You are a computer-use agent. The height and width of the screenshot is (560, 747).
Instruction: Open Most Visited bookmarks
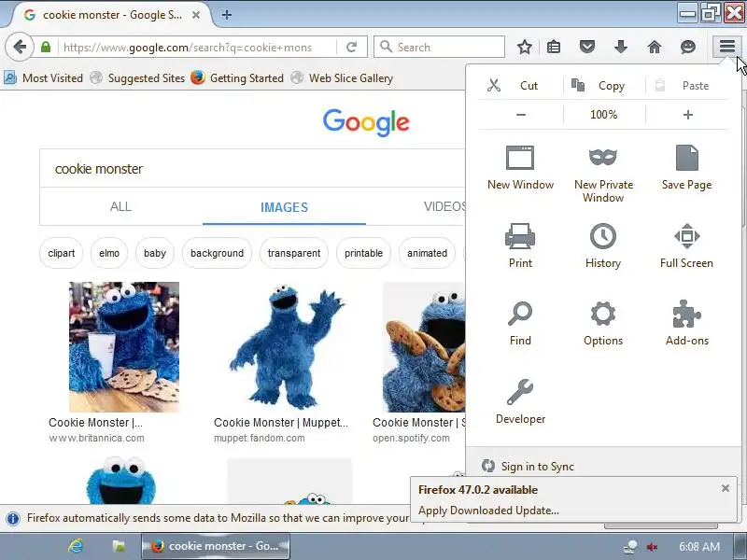[x=43, y=78]
